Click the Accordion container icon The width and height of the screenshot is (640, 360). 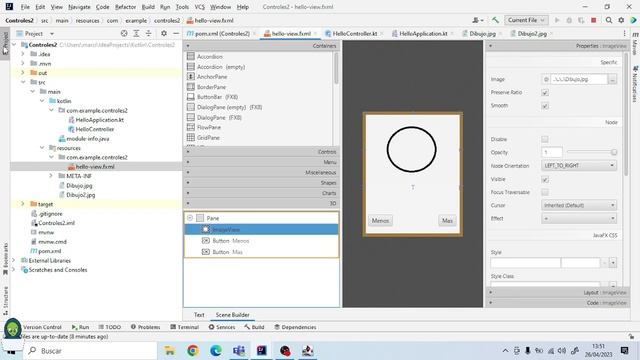(x=191, y=56)
